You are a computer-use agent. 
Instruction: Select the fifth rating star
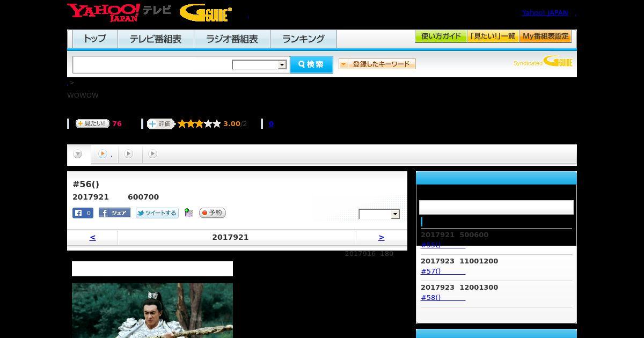[217, 124]
